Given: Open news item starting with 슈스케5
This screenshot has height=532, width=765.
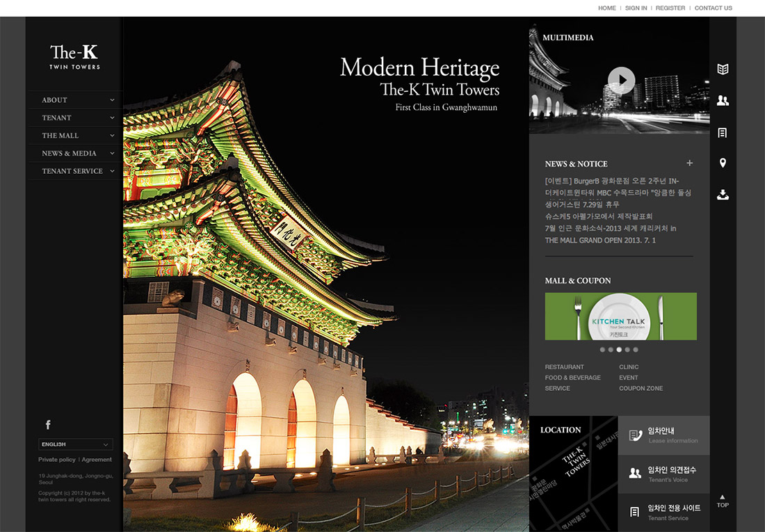Looking at the screenshot, I should (x=599, y=216).
